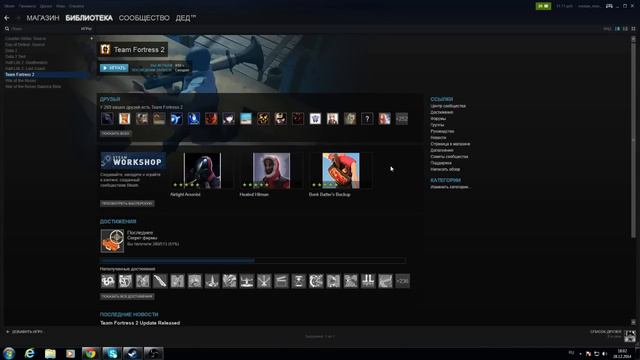Viewport: 640px width, 360px height.
Task: Open the Steam menu
Action: [x=9, y=6]
